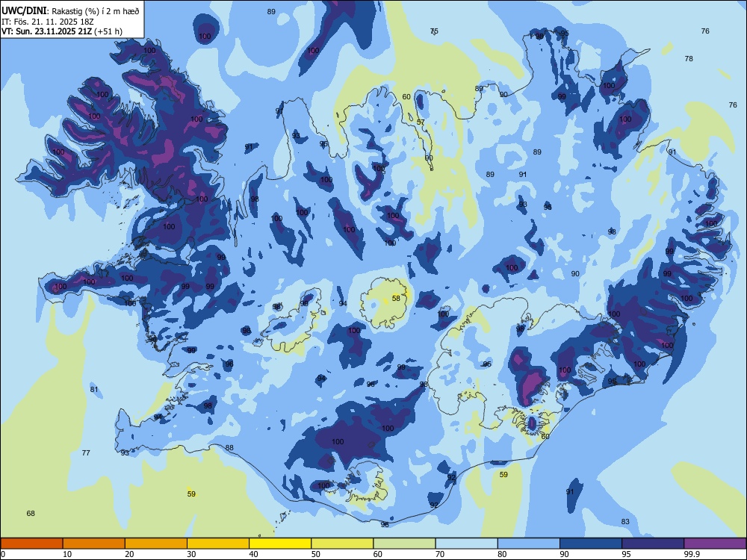This screenshot has height=560, width=747.
Task: Click the humidity value 83 on the map
Action: (625, 521)
